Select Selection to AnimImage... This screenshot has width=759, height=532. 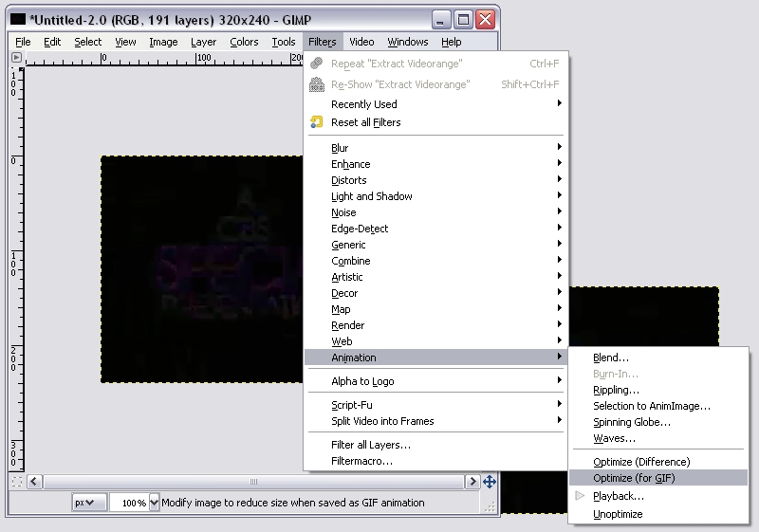658,406
